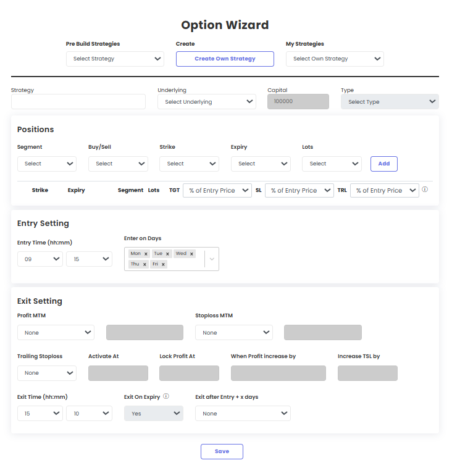Open Exit after Entry + x days dropdown
452x476 pixels.
coord(243,414)
